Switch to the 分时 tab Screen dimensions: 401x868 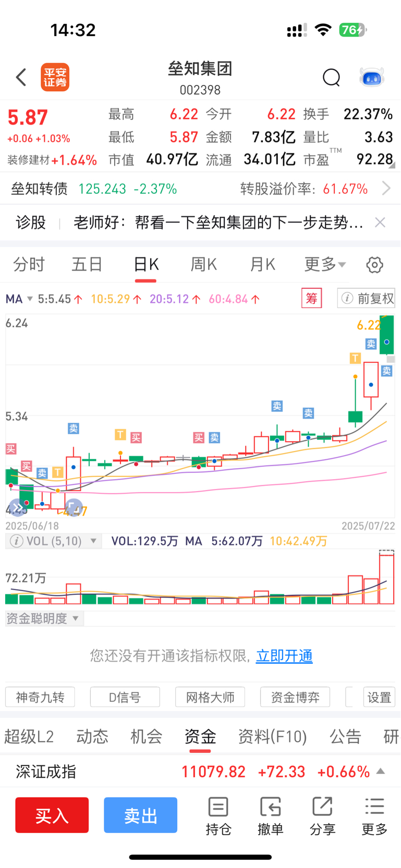(29, 264)
